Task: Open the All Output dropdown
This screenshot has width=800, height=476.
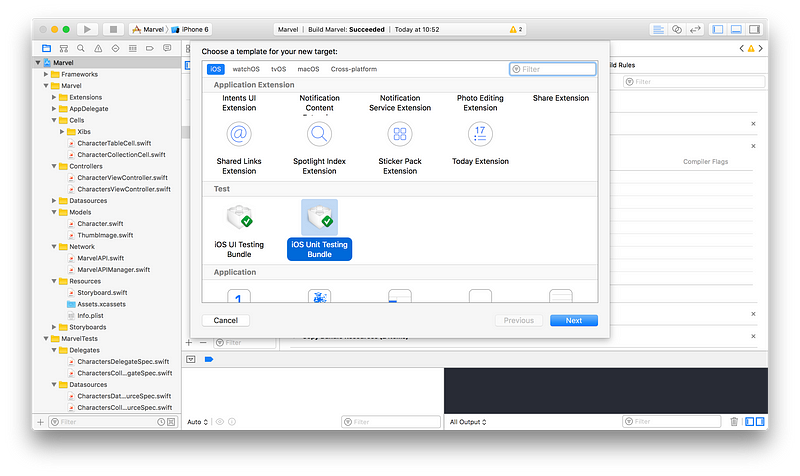Action: tap(468, 422)
